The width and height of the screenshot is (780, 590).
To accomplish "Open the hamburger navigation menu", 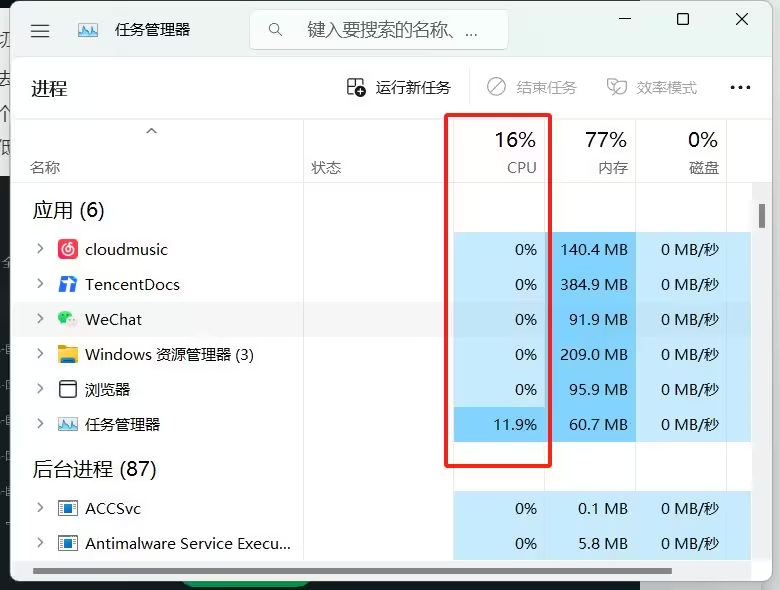I will click(x=40, y=31).
